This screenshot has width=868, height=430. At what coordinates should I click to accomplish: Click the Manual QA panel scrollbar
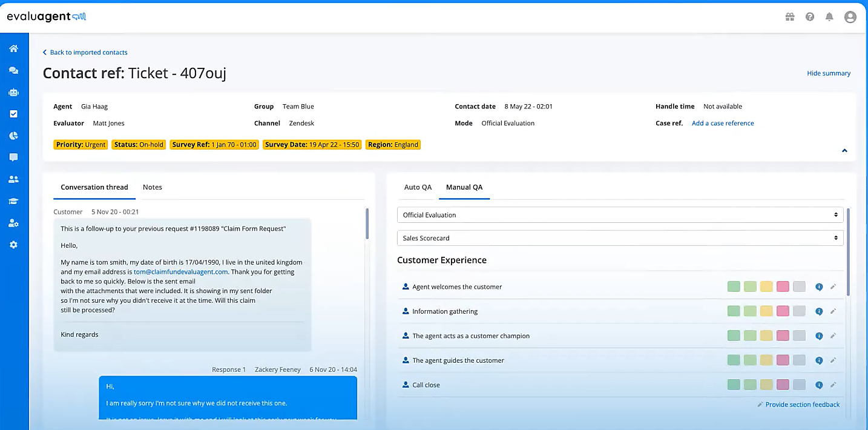(848, 251)
